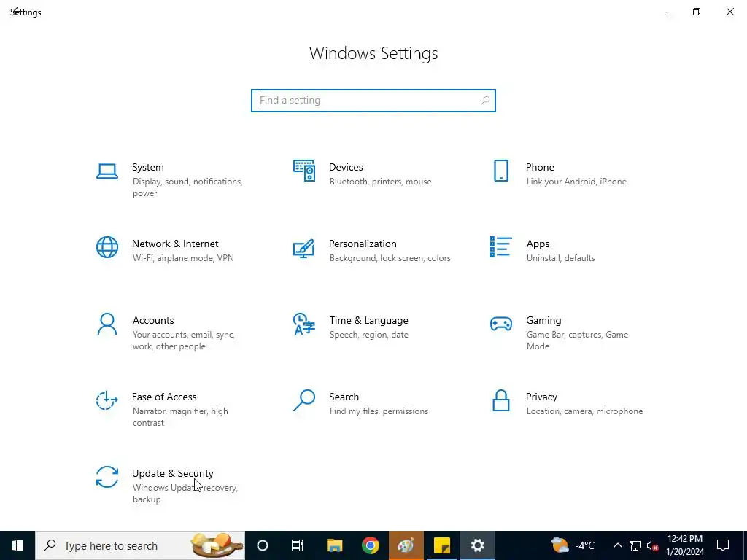Select the Settings gear in taskbar
747x560 pixels.
[477, 545]
